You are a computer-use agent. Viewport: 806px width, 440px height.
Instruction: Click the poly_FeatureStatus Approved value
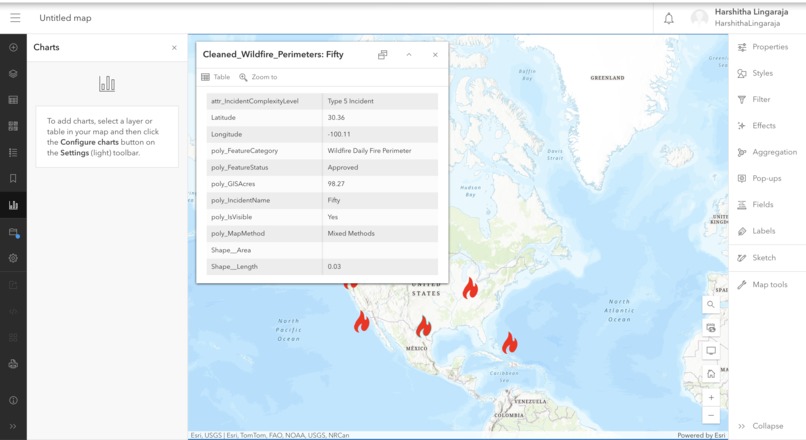coord(343,168)
